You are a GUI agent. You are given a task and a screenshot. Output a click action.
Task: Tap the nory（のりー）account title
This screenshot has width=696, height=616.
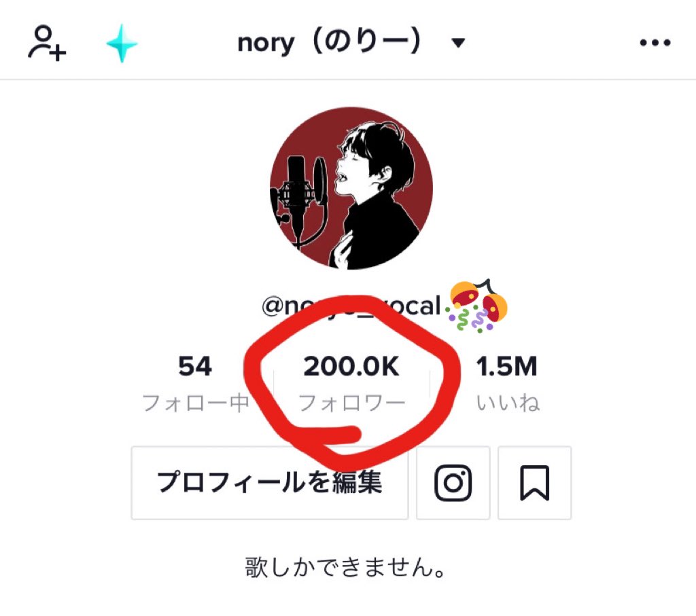coord(328,43)
